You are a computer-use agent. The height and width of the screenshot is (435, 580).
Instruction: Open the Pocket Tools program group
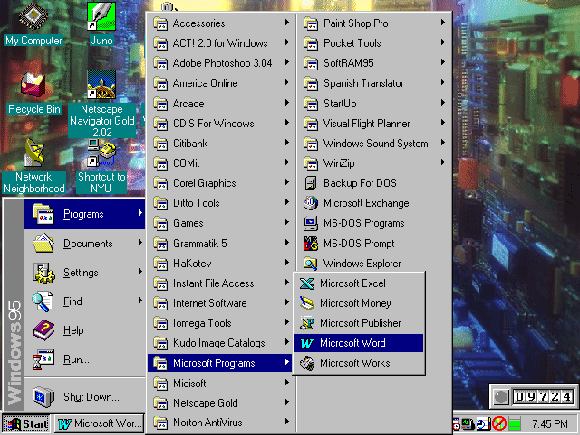(374, 43)
